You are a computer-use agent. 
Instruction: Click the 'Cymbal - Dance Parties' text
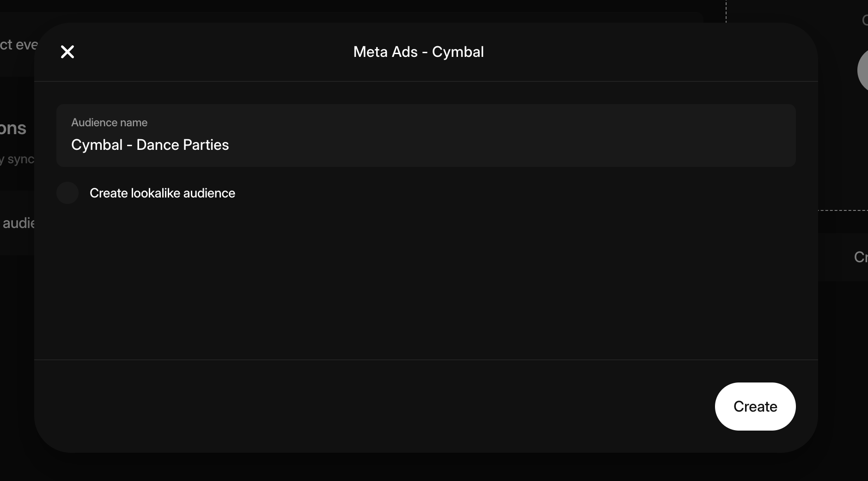[x=150, y=145]
